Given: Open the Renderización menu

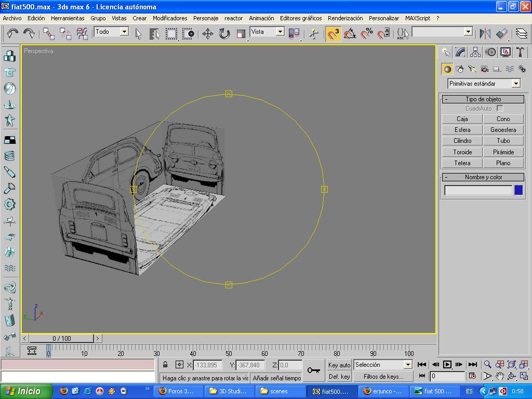Looking at the screenshot, I should (345, 18).
